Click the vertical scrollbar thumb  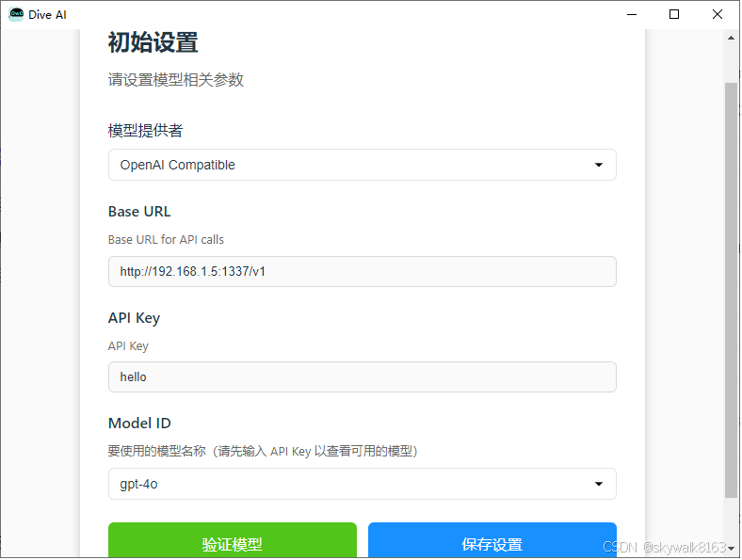point(731,290)
